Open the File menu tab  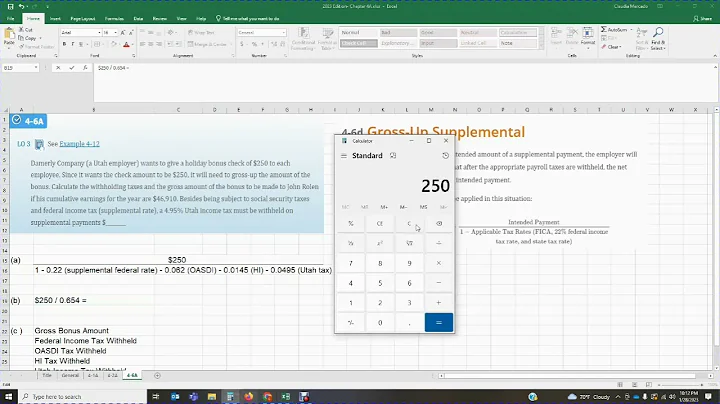click(x=11, y=19)
